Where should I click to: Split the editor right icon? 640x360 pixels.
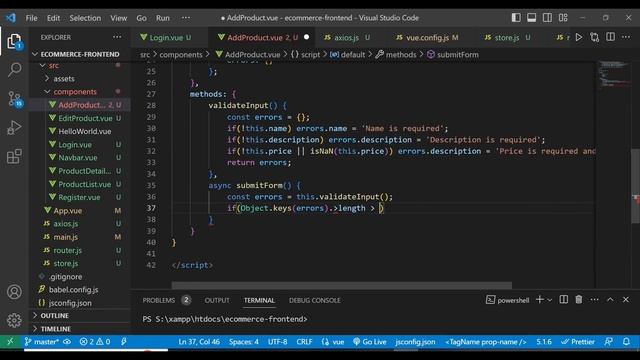[610, 37]
